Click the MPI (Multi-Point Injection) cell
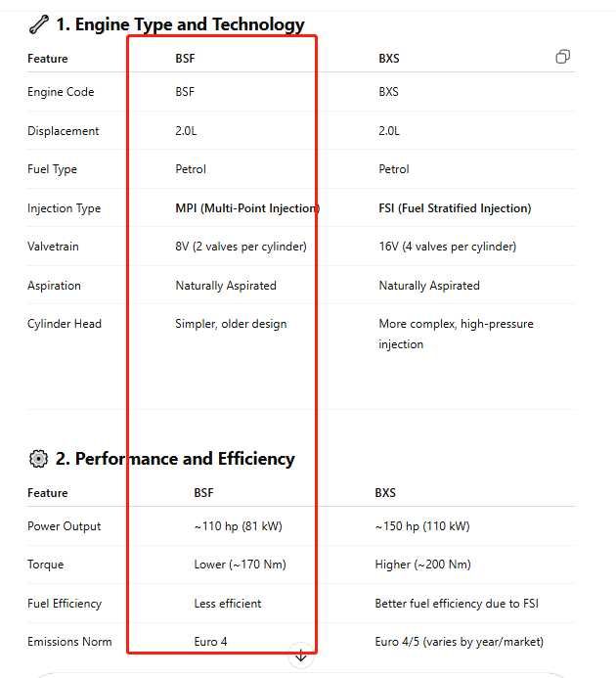 click(x=247, y=208)
